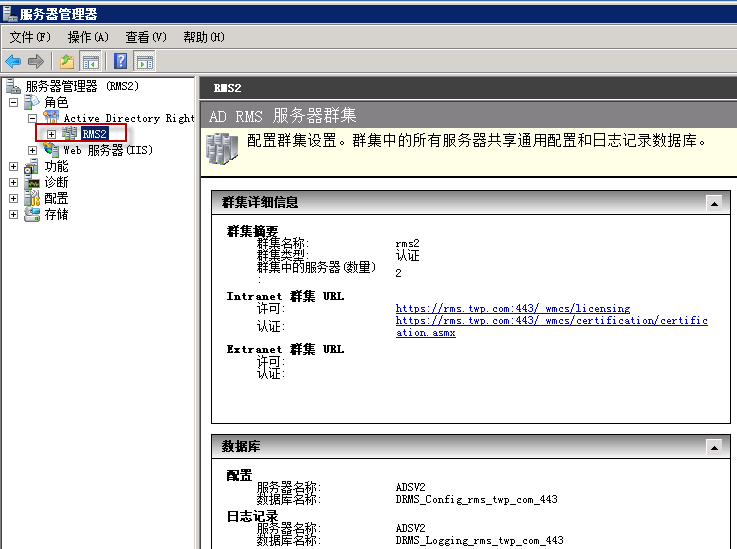Click the 存储 storage icon
Image resolution: width=737 pixels, height=549 pixels.
pos(32,214)
